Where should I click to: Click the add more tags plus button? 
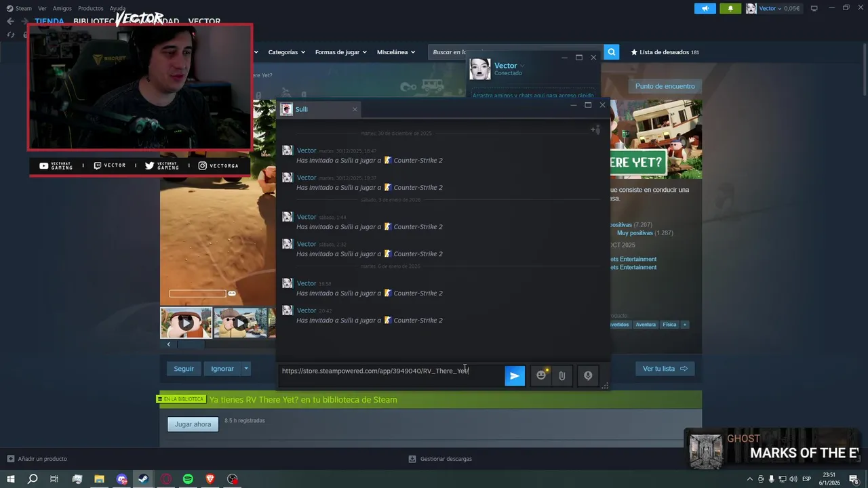(x=685, y=325)
